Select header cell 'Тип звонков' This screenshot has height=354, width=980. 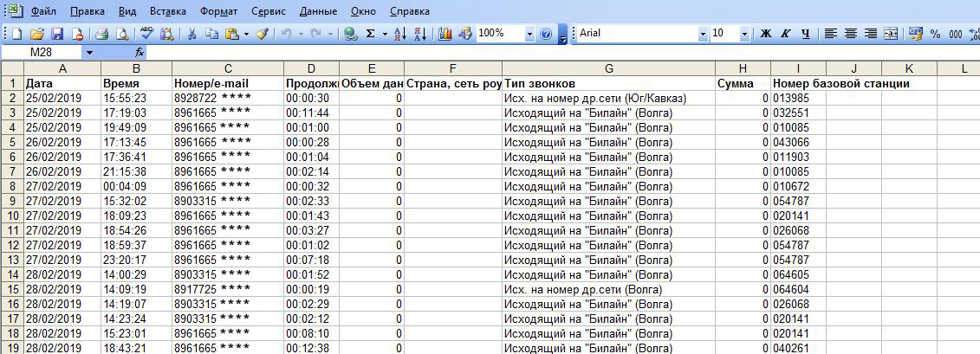pyautogui.click(x=609, y=83)
